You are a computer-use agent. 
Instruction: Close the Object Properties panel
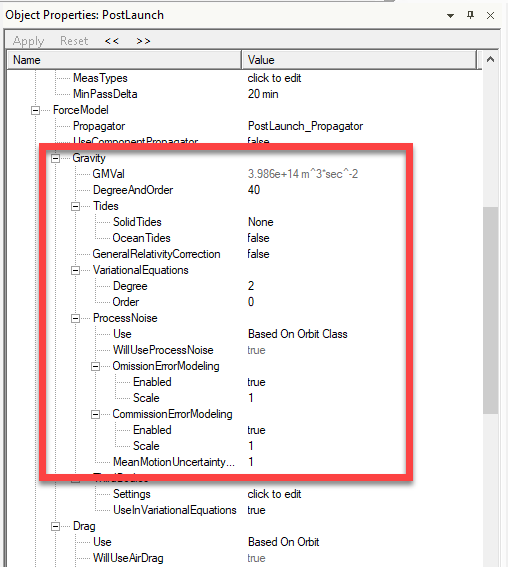490,16
